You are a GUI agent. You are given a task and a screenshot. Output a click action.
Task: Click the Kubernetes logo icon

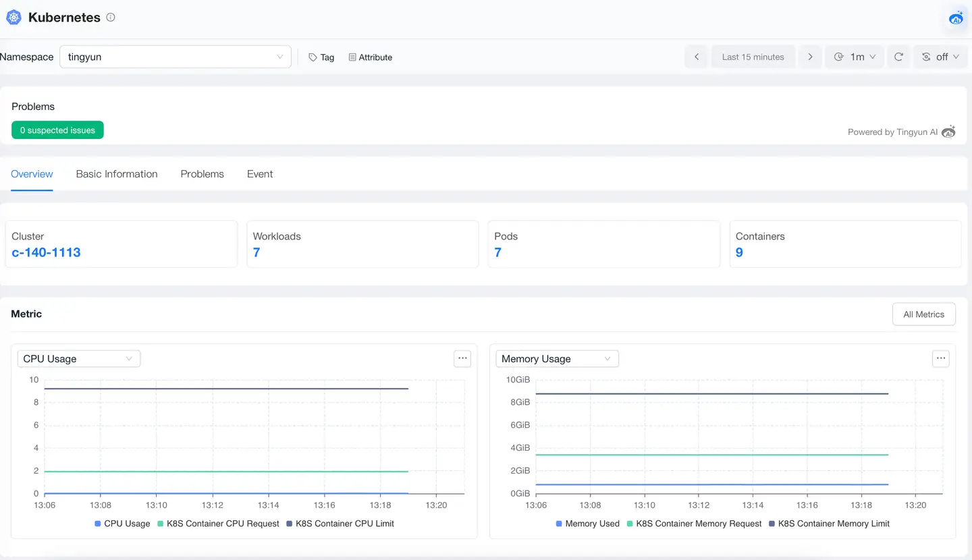coord(13,18)
